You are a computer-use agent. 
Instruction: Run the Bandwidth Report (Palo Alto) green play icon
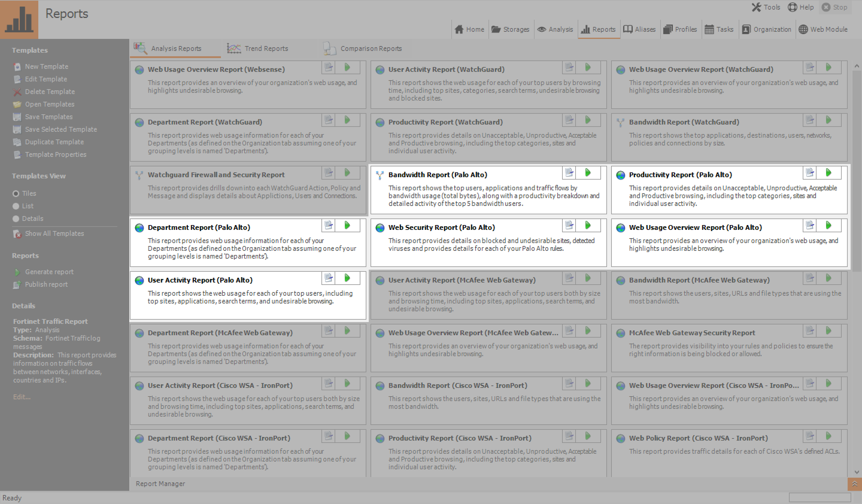pos(588,173)
